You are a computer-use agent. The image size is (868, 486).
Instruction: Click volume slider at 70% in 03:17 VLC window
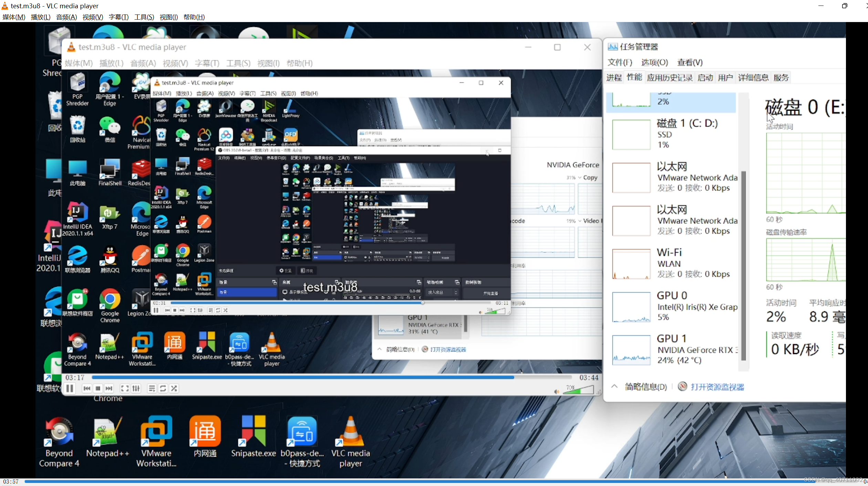(579, 390)
